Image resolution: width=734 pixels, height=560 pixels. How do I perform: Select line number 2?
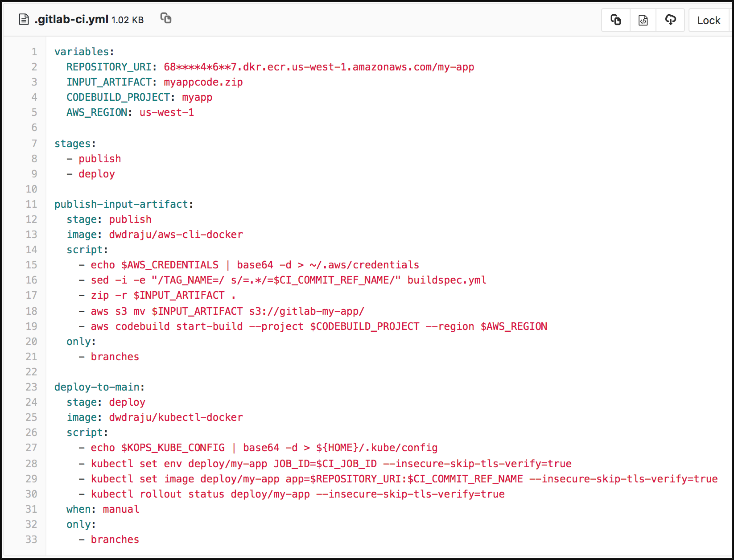[x=34, y=67]
